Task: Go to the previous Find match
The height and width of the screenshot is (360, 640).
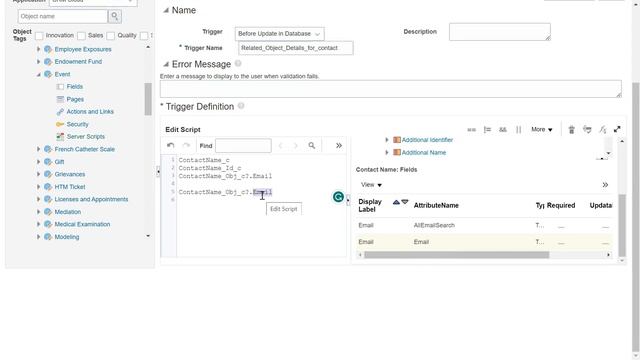Action: pos(280,145)
